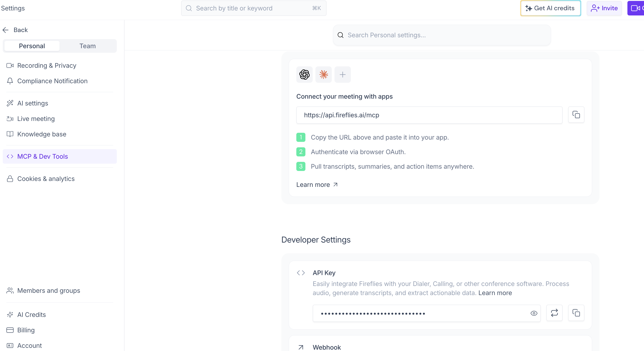This screenshot has width=644, height=351.
Task: Click the plus icon to add app
Action: click(x=342, y=75)
